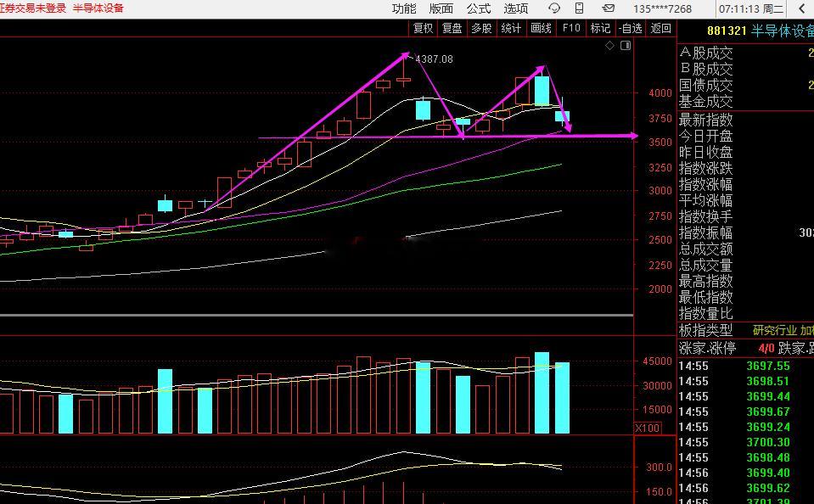Click the 881321 index code
The height and width of the screenshot is (504, 814).
tap(727, 31)
